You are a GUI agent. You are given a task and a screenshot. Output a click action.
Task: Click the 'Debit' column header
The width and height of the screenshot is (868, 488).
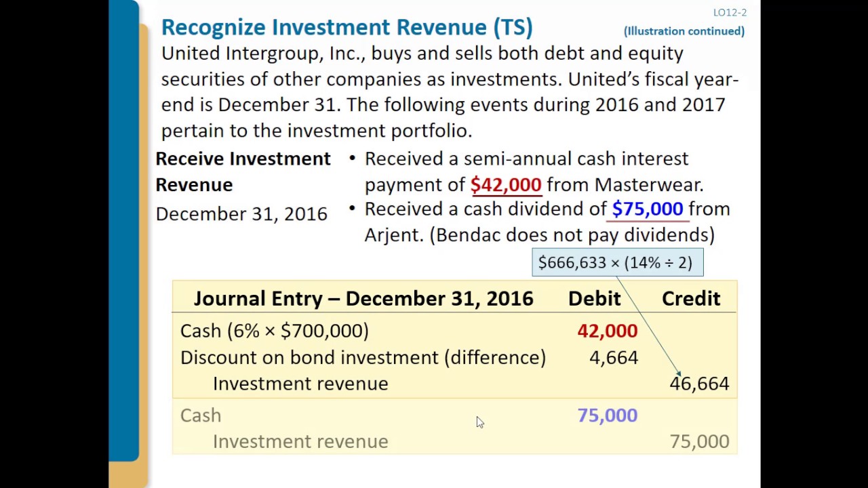point(594,299)
